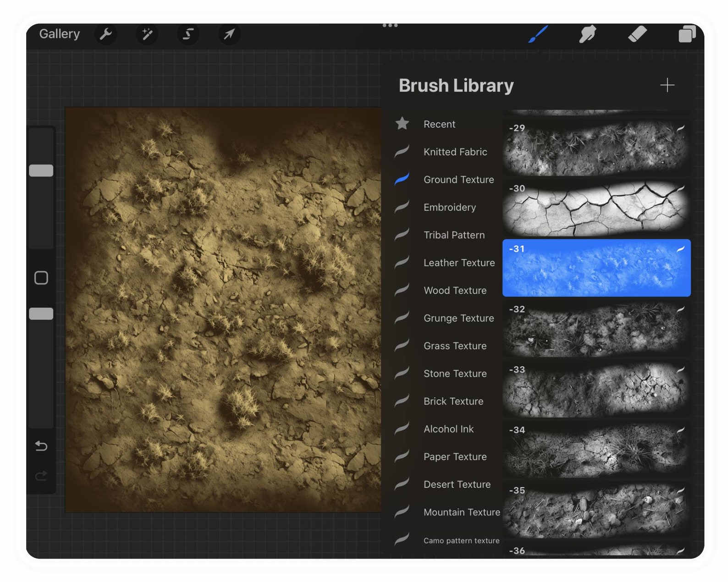Open the Wood Texture brush set
This screenshot has width=728, height=582.
[455, 291]
